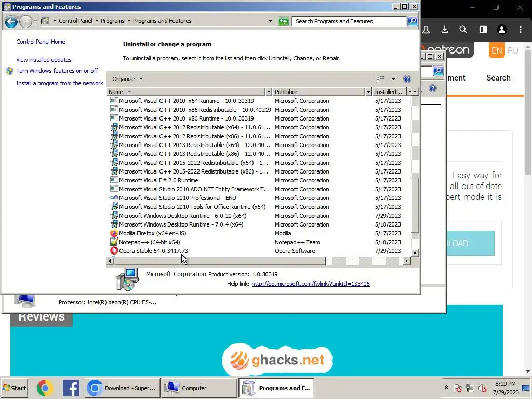
Task: Switch to Computer taskbar window
Action: (x=199, y=388)
